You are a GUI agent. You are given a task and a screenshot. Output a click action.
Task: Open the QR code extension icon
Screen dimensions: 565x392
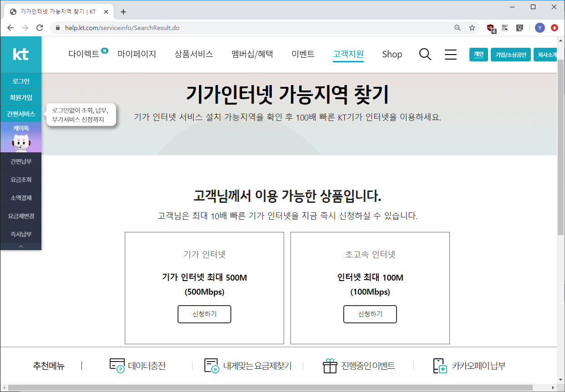(x=505, y=28)
